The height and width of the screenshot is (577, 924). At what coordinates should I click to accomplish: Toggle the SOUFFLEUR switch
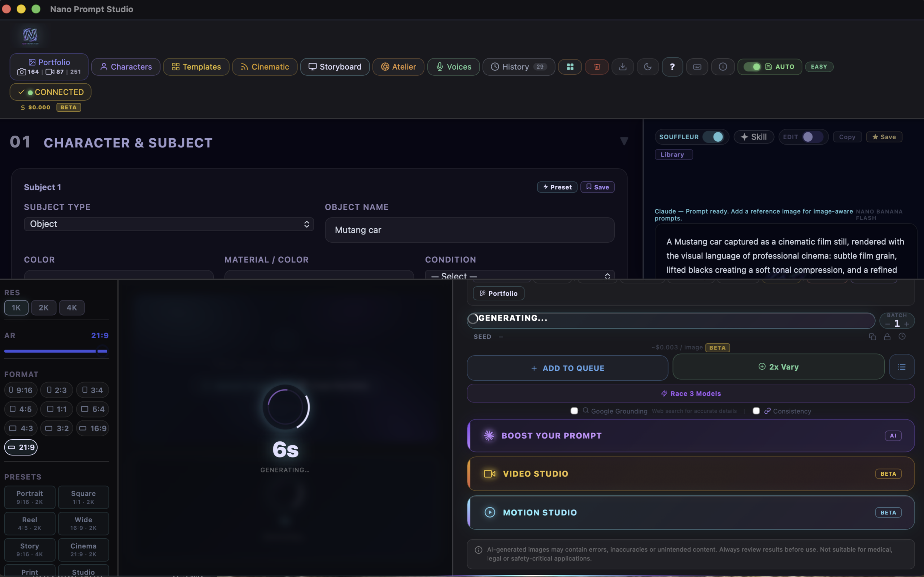[713, 137]
